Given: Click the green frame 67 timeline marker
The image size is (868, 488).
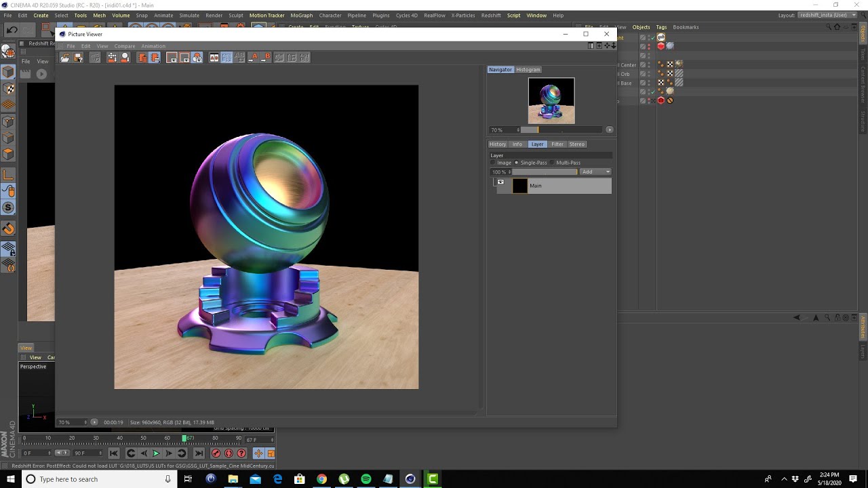Looking at the screenshot, I should coord(184,439).
